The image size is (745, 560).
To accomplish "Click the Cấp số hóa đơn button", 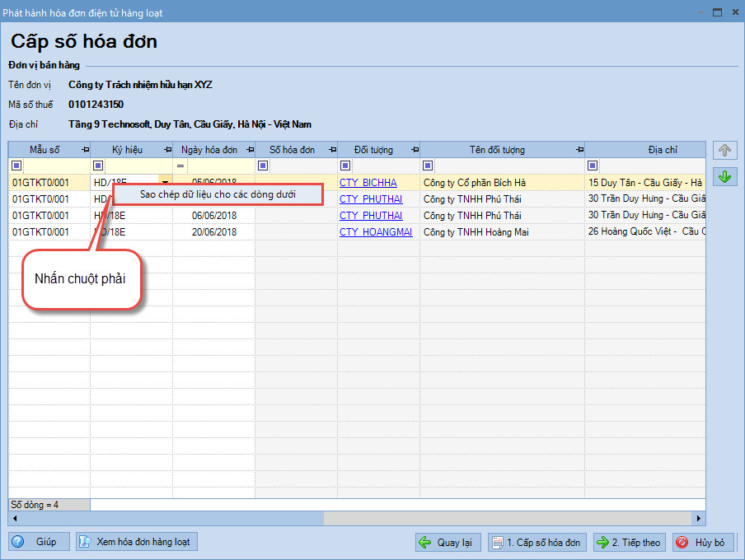I will [x=536, y=542].
